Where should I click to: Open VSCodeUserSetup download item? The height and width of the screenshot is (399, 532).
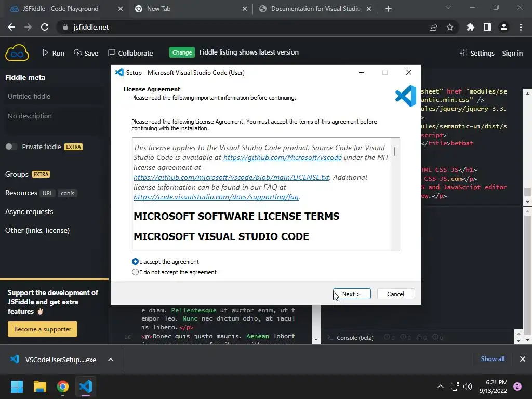point(54,360)
